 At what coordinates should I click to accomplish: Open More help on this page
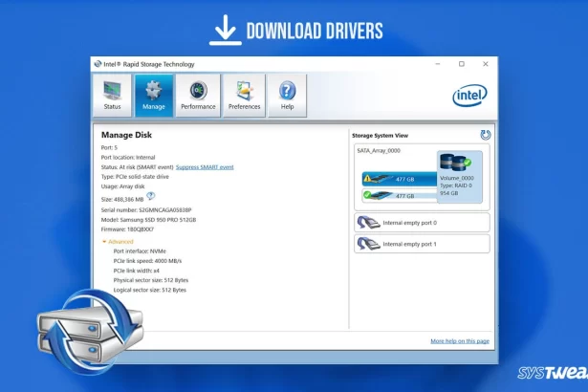[x=459, y=341]
